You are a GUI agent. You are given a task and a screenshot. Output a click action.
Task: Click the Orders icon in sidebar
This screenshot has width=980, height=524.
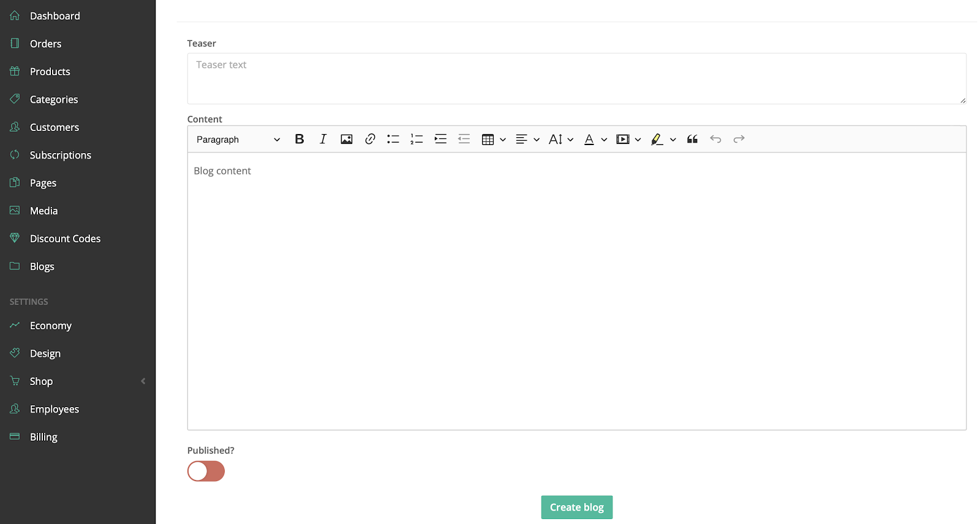pyautogui.click(x=15, y=43)
